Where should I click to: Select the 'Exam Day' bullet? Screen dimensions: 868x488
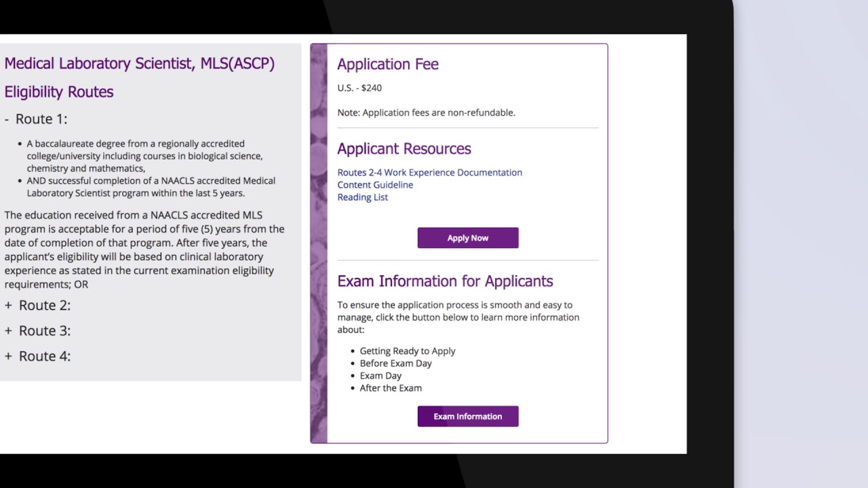[380, 375]
